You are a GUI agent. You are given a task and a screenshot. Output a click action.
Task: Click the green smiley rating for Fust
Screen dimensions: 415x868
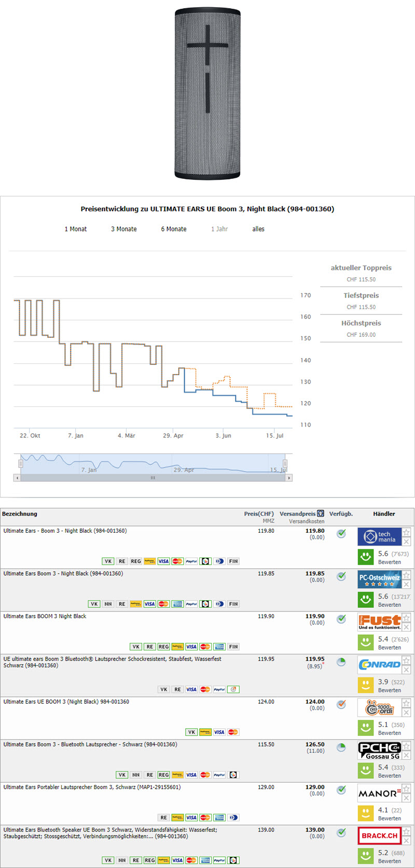[x=366, y=643]
